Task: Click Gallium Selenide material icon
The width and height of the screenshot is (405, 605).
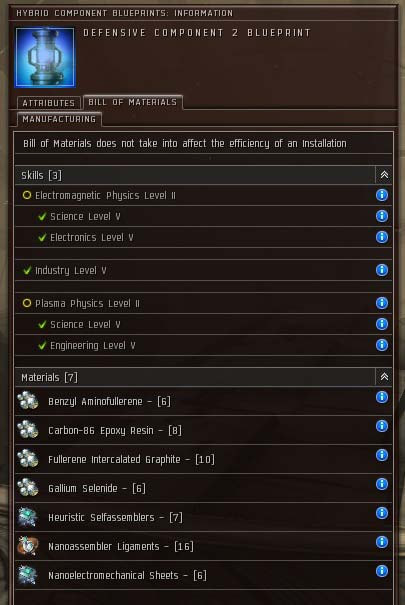Action: [x=28, y=488]
